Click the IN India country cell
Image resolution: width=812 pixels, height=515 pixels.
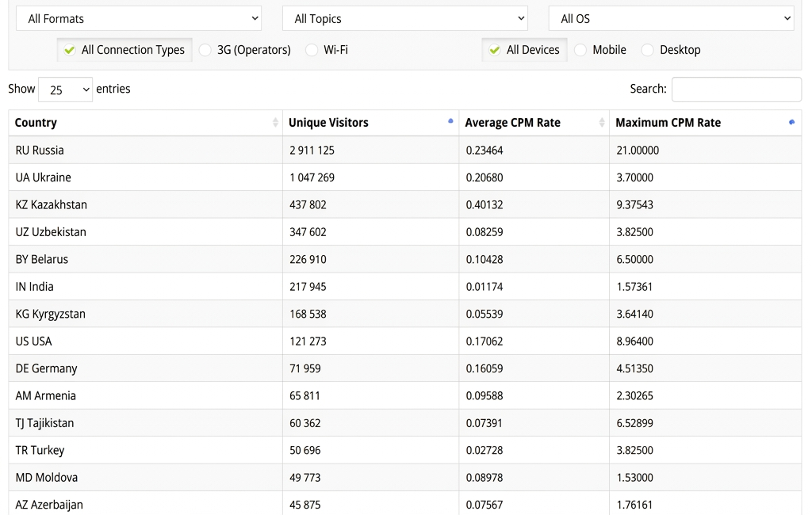[146, 286]
